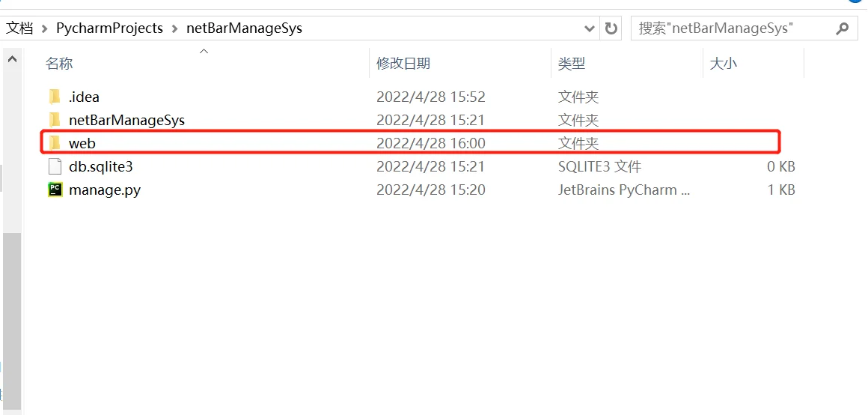Refresh the current folder view
868x415 pixels.
(611, 28)
